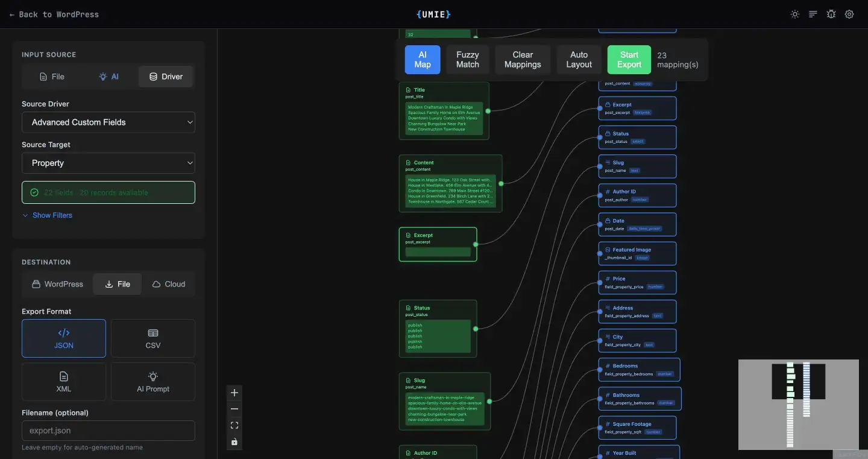Open the Source Target Property dropdown
Viewport: 868px width, 459px height.
(x=108, y=163)
